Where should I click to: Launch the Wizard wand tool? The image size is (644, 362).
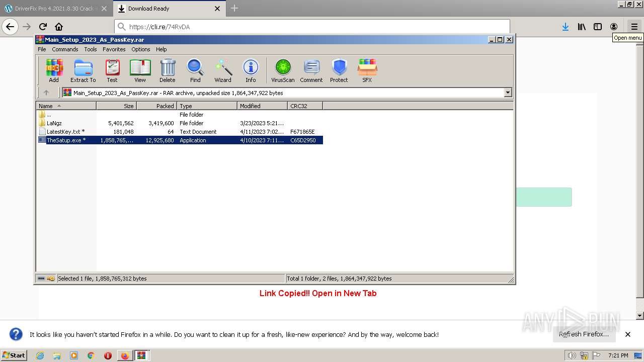click(223, 70)
